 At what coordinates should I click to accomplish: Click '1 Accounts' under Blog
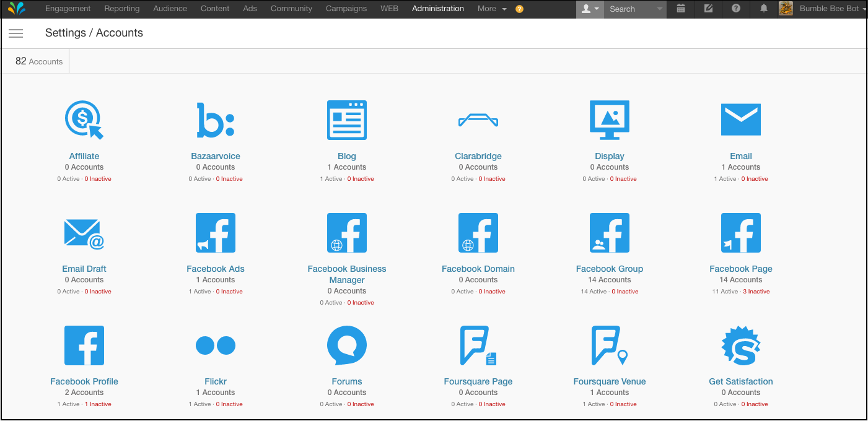click(x=347, y=167)
